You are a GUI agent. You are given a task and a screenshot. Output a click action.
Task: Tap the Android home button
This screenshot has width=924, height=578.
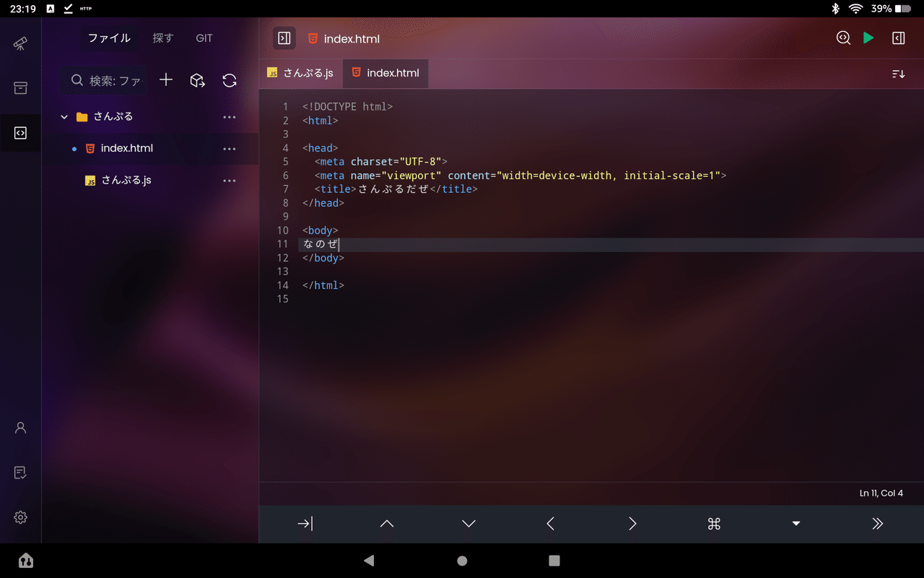click(x=462, y=561)
